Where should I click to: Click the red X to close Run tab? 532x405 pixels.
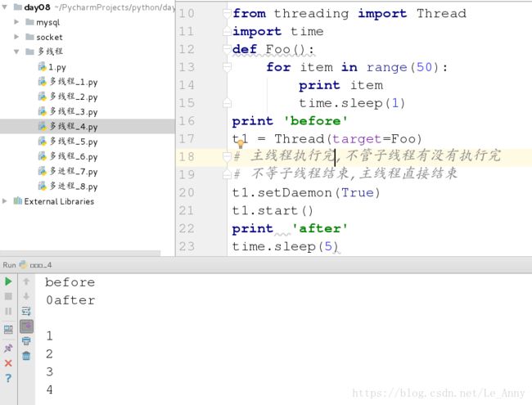click(x=8, y=362)
